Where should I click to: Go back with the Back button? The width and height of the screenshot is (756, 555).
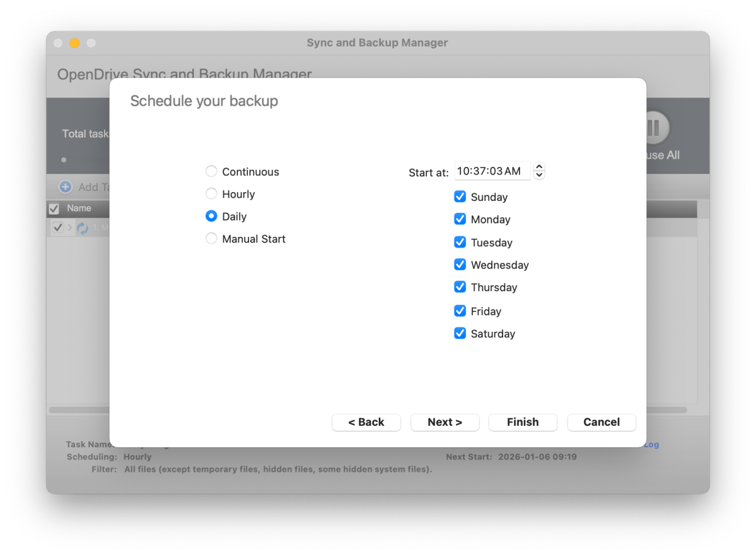(366, 422)
